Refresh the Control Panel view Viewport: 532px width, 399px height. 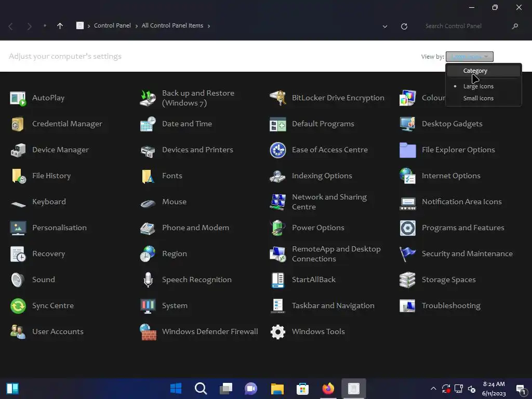point(404,26)
